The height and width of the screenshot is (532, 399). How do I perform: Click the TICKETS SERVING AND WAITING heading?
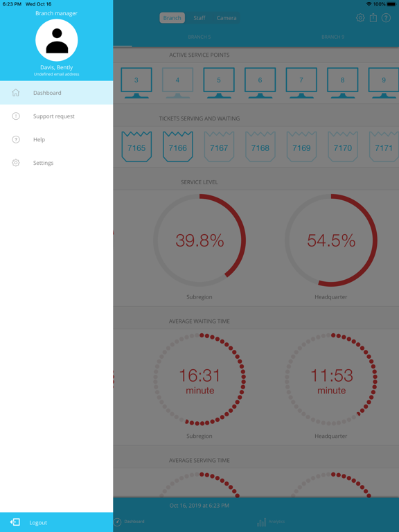(x=199, y=118)
